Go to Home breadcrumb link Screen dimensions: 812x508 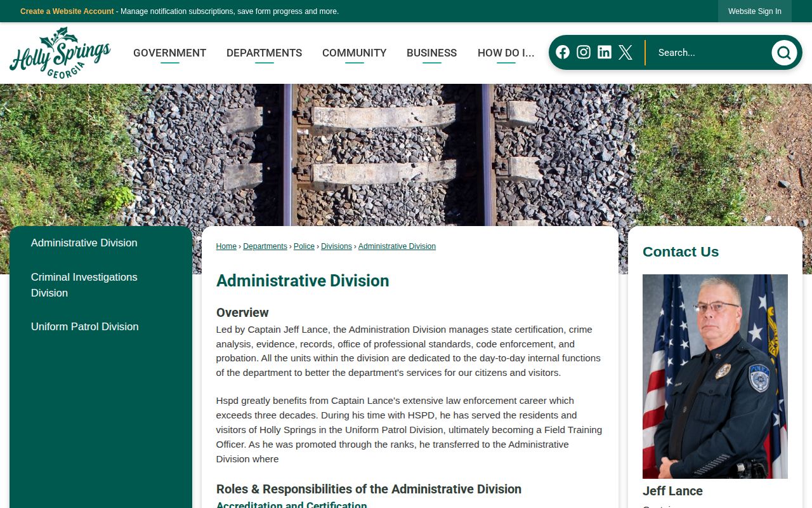tap(226, 246)
